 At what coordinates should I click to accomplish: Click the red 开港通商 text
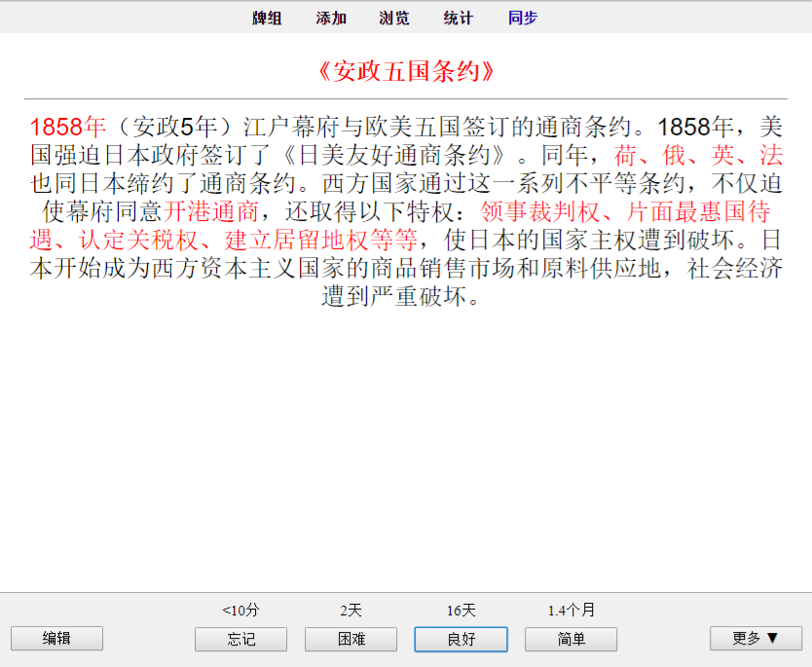pyautogui.click(x=210, y=211)
